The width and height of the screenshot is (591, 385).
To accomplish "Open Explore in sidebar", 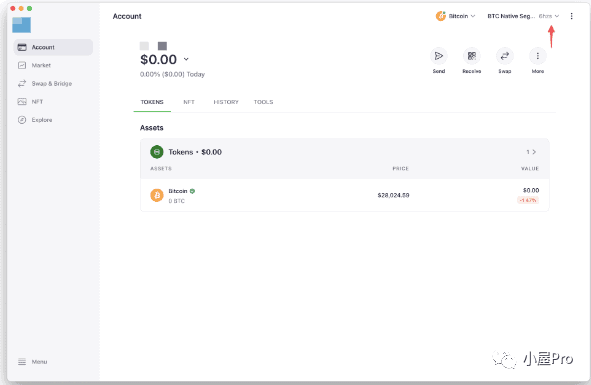I will pos(42,120).
